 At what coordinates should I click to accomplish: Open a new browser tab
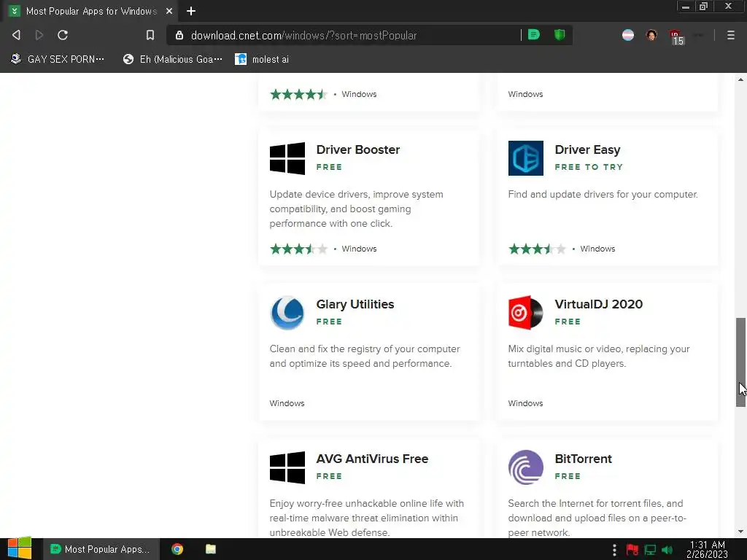pyautogui.click(x=191, y=11)
